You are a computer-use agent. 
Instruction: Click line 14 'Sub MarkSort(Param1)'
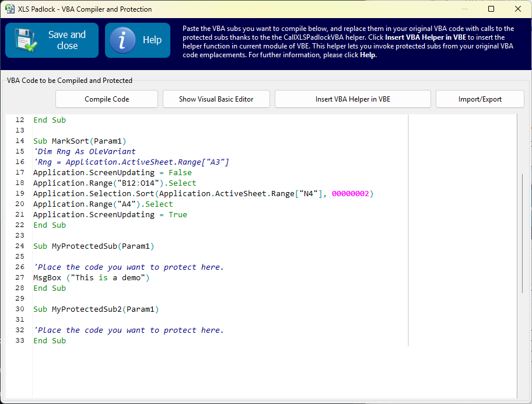(80, 141)
